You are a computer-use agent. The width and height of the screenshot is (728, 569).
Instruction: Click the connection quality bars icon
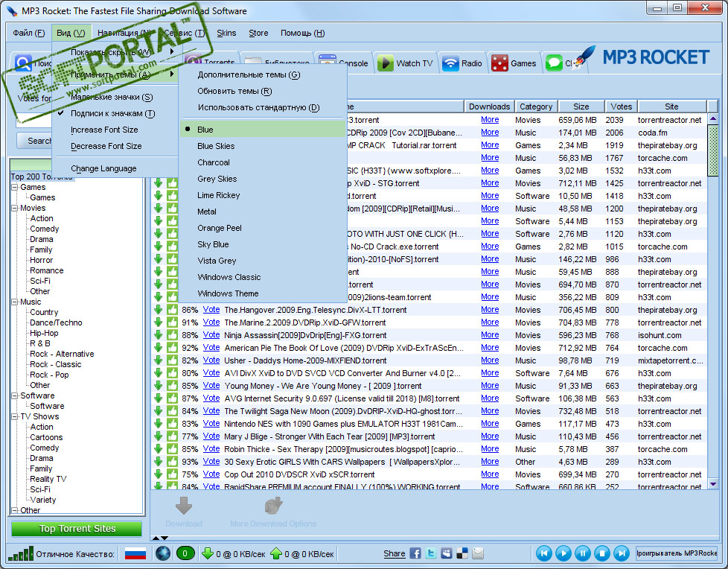pos(20,553)
